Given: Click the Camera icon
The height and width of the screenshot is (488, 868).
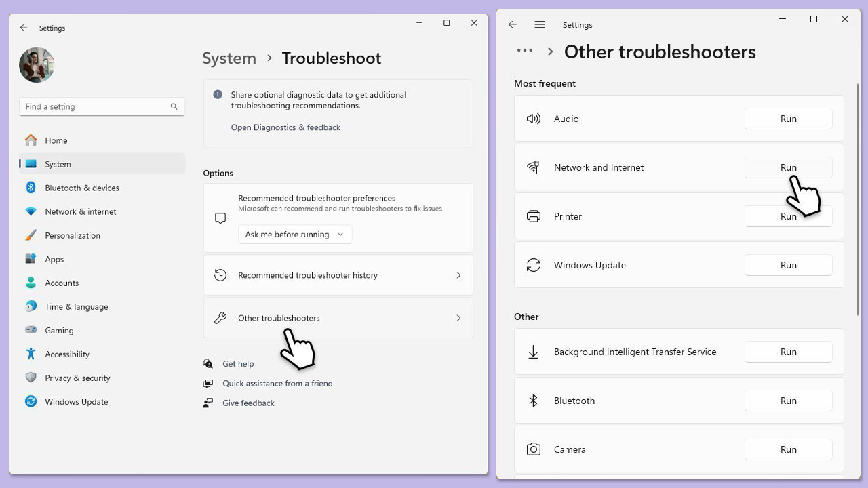Looking at the screenshot, I should point(534,449).
